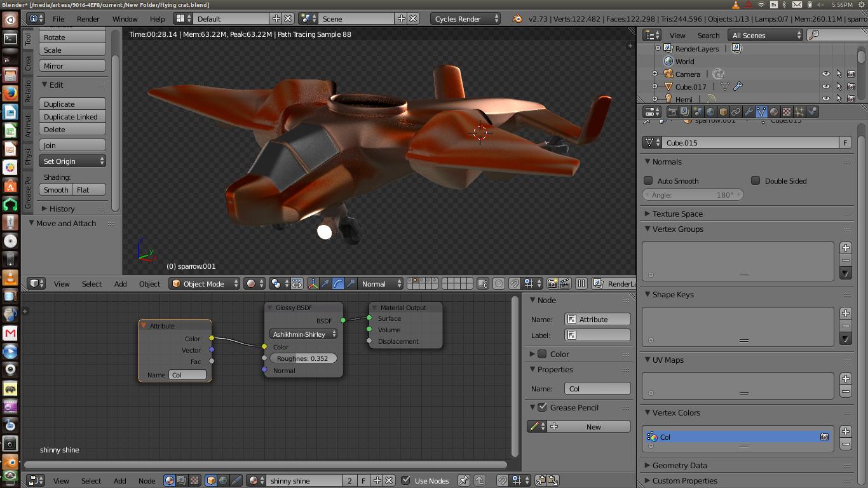Unlink the shinny shine material X icon
This screenshot has width=868, height=488.
tap(390, 481)
